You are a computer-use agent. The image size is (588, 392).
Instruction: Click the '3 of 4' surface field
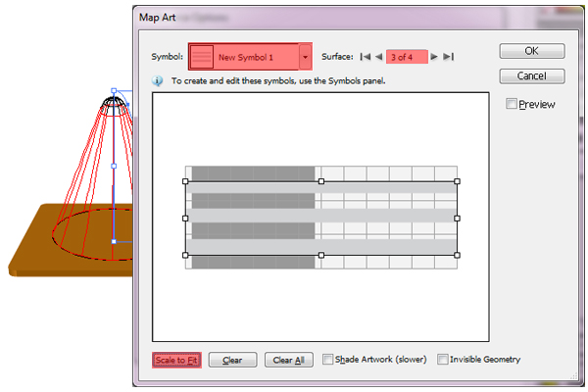pos(407,57)
